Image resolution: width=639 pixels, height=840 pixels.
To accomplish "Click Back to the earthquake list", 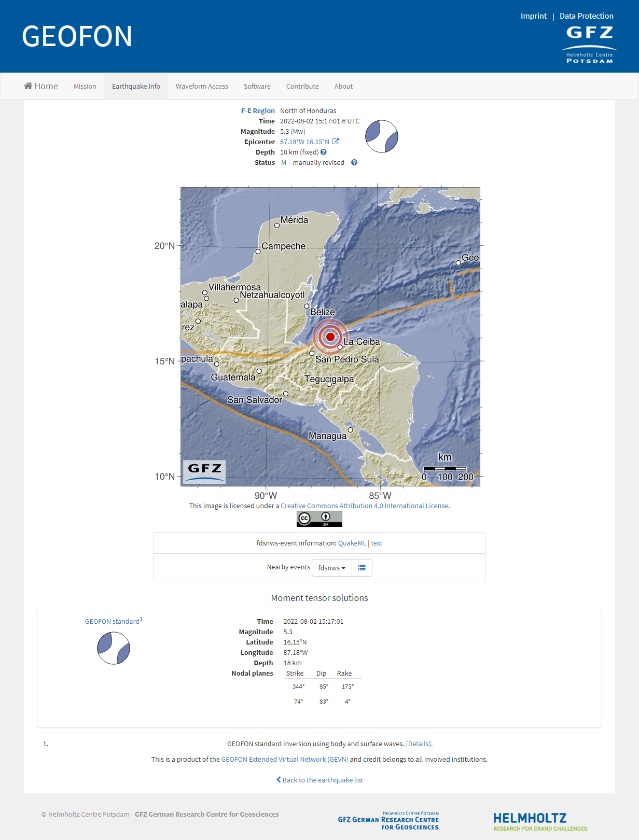I will tap(320, 780).
